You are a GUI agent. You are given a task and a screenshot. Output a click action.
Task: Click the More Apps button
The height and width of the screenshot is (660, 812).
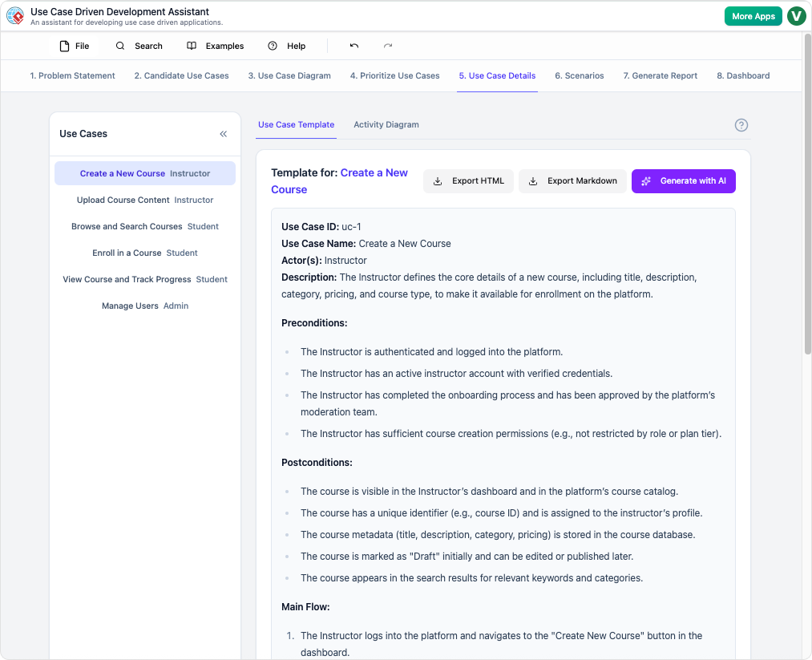point(753,15)
